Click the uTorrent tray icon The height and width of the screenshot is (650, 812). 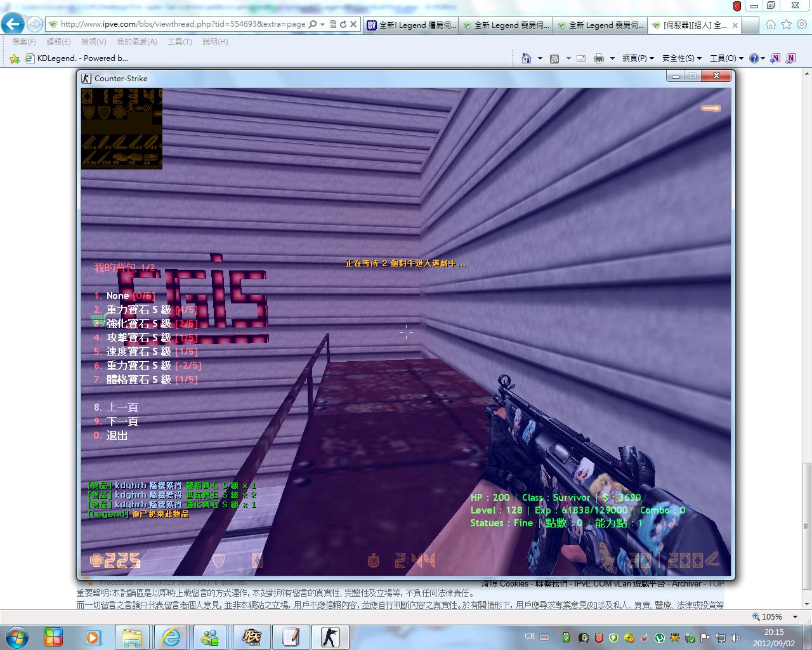pyautogui.click(x=660, y=637)
